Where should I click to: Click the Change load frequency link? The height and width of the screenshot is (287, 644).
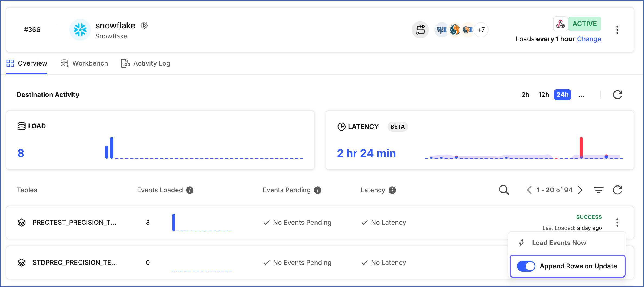pyautogui.click(x=589, y=39)
